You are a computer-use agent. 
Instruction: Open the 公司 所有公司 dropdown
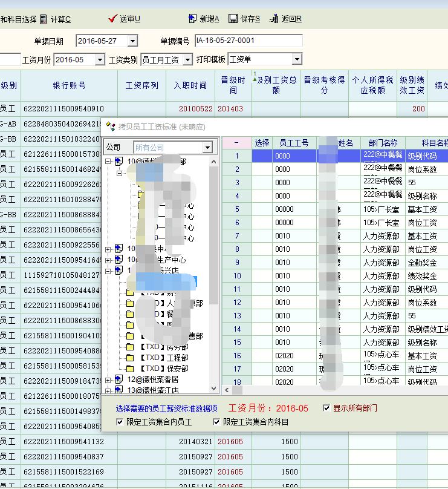pos(207,148)
